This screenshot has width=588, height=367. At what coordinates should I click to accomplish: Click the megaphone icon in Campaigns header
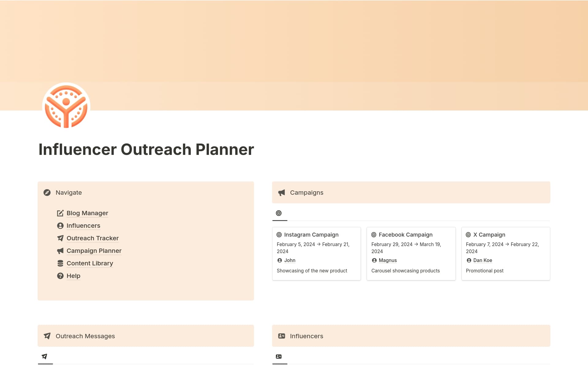tap(281, 192)
